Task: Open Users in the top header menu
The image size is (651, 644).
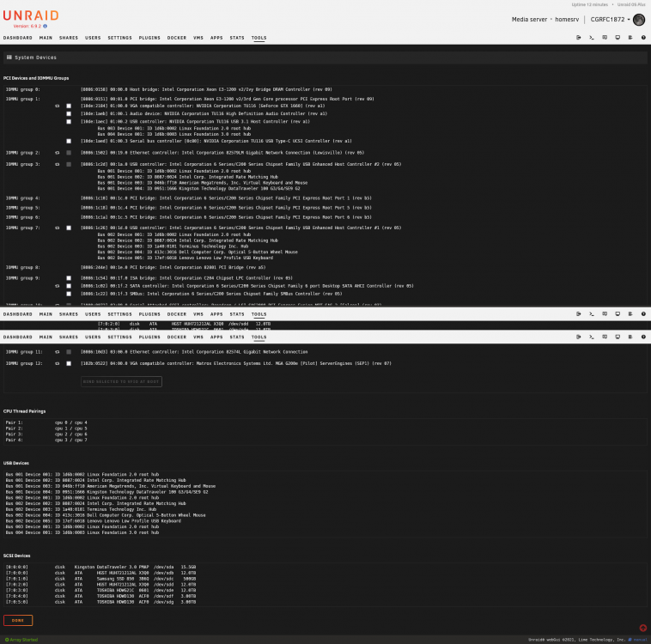Action: [x=93, y=38]
